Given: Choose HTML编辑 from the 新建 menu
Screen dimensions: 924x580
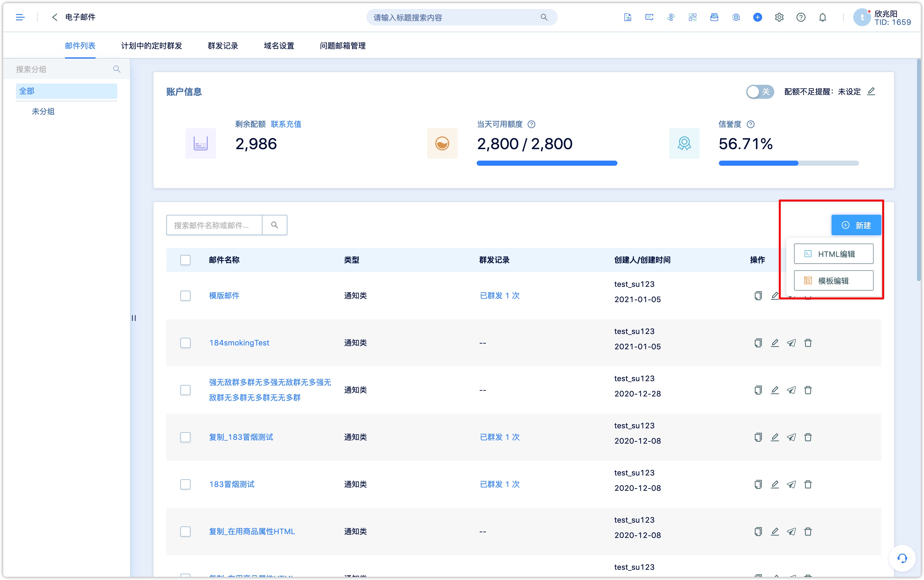Looking at the screenshot, I should [x=834, y=254].
